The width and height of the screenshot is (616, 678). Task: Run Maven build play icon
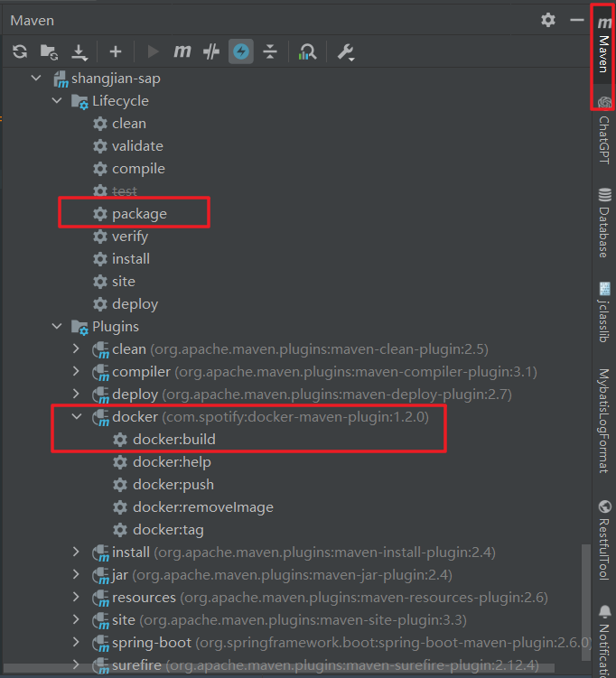(153, 51)
